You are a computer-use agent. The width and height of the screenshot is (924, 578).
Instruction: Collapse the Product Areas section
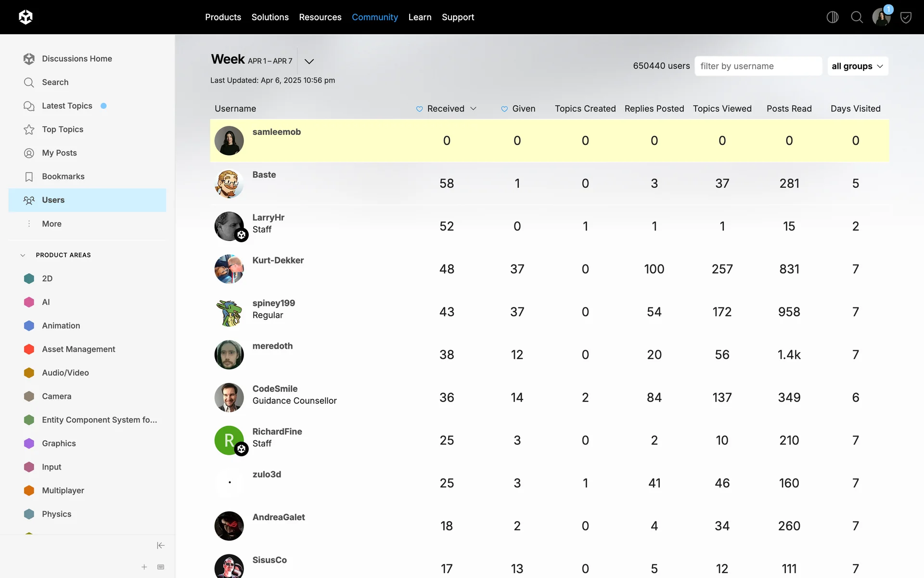pyautogui.click(x=23, y=255)
